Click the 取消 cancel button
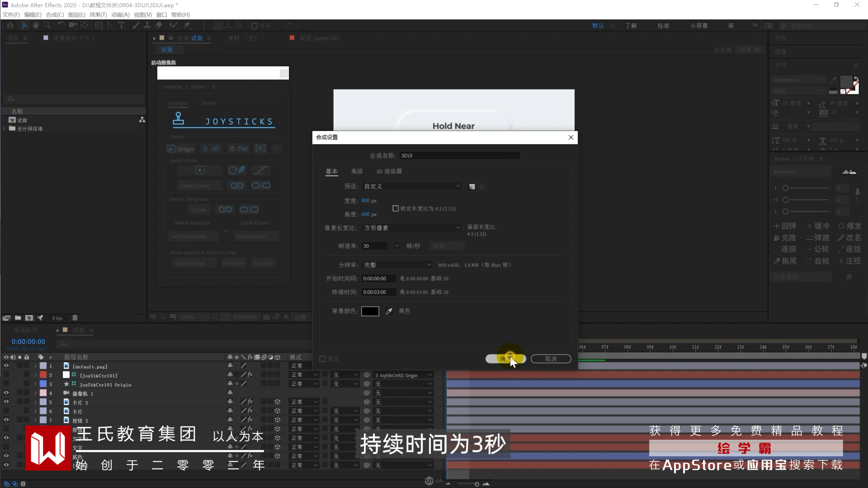This screenshot has width=868, height=488. (551, 359)
